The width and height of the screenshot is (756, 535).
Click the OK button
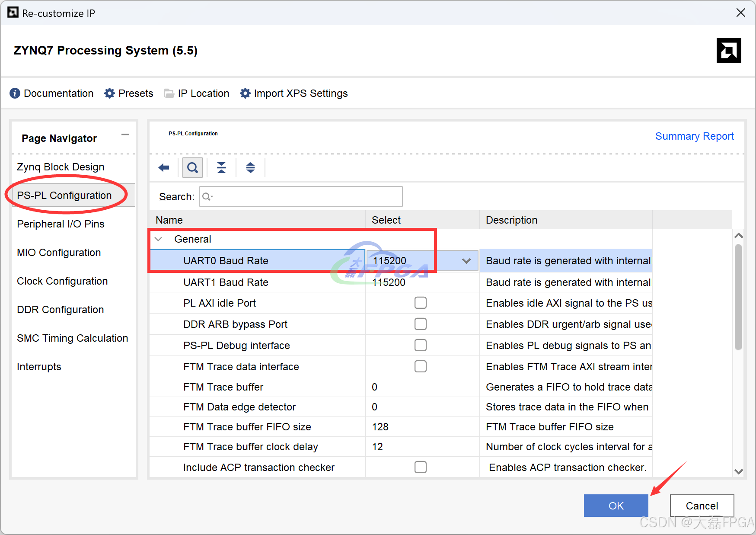click(x=616, y=506)
